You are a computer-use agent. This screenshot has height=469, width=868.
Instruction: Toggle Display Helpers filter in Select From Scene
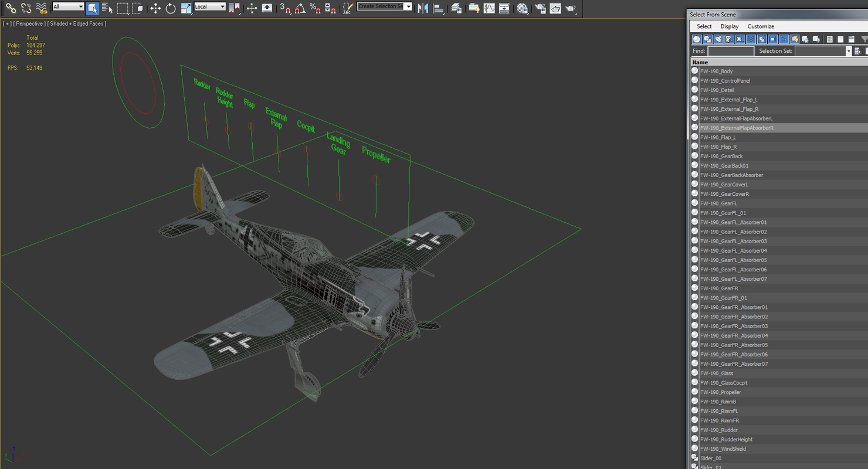[740, 39]
